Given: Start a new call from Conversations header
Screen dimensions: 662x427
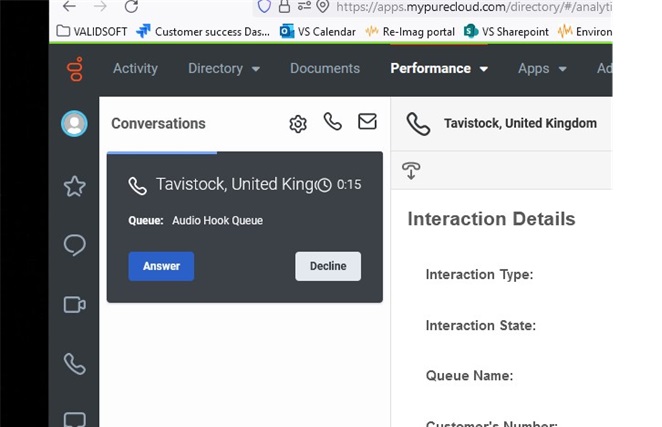Looking at the screenshot, I should 333,122.
